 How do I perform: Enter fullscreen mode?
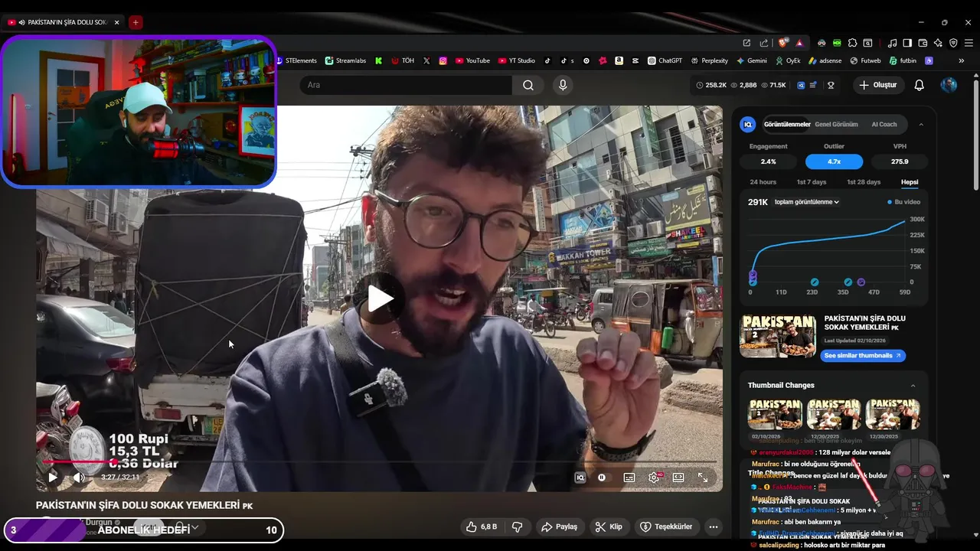(703, 478)
